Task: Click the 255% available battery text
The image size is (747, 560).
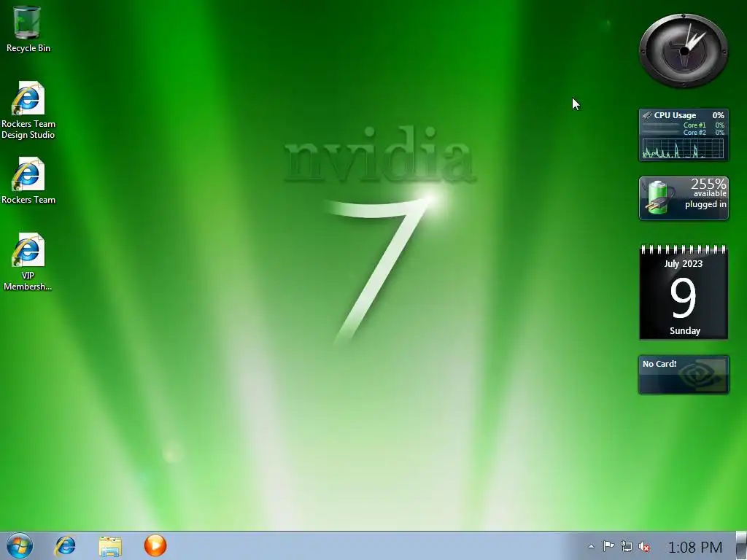Action: pos(708,187)
